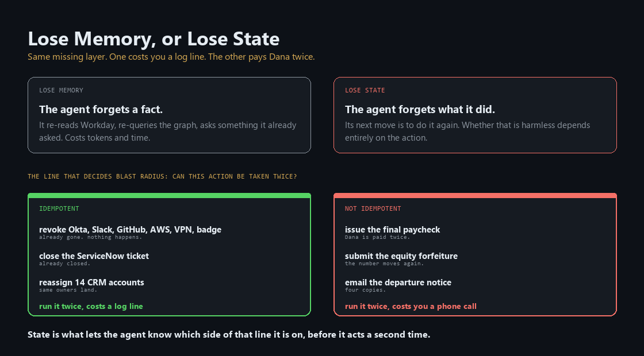Select 'issue the final paycheck' item
The width and height of the screenshot is (644, 356).
pos(393,230)
